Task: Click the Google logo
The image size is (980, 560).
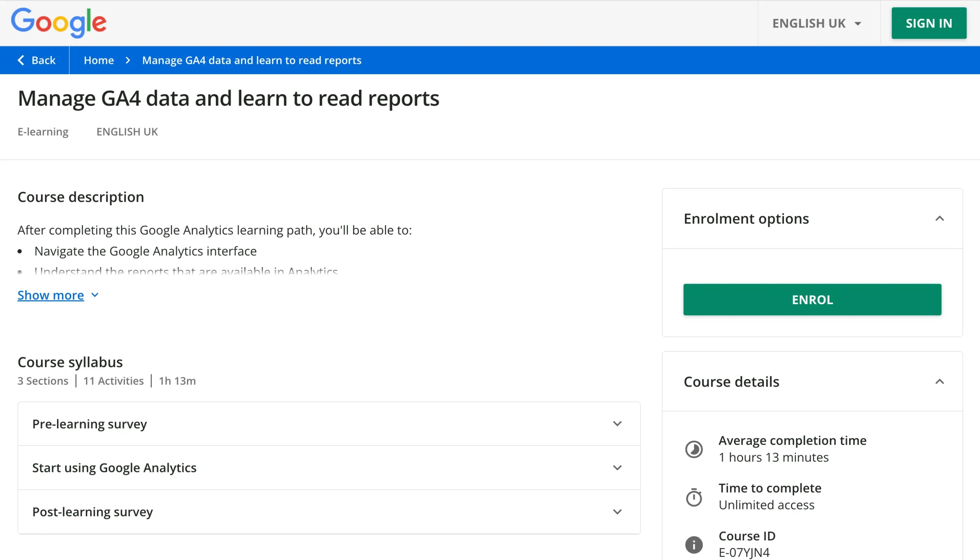Action: point(59,23)
